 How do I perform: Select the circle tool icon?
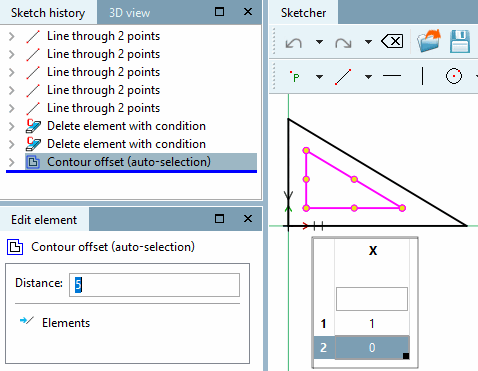454,76
